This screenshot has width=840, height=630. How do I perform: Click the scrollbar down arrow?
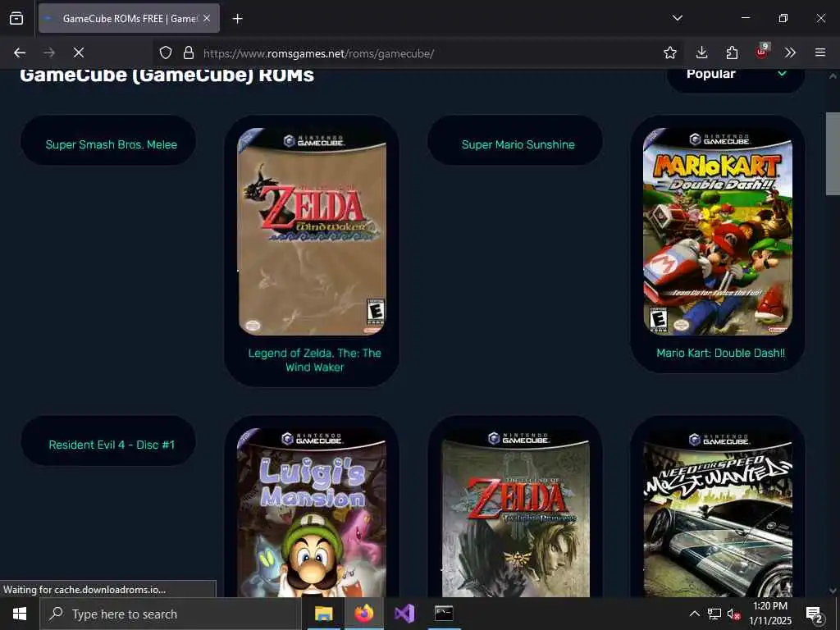(x=833, y=591)
